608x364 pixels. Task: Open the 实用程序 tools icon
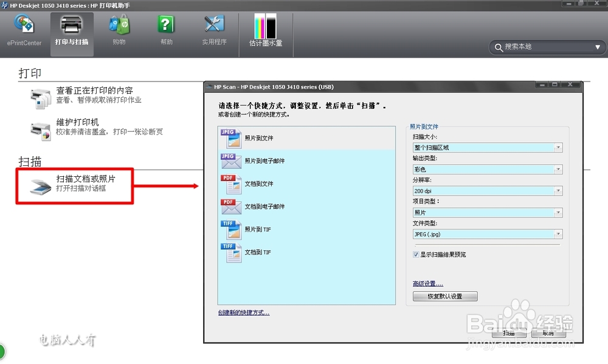[214, 24]
